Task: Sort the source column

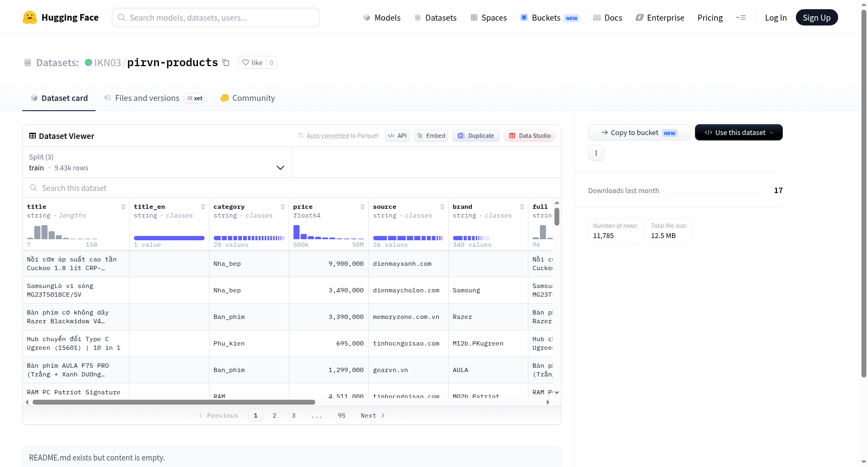Action: [442, 207]
